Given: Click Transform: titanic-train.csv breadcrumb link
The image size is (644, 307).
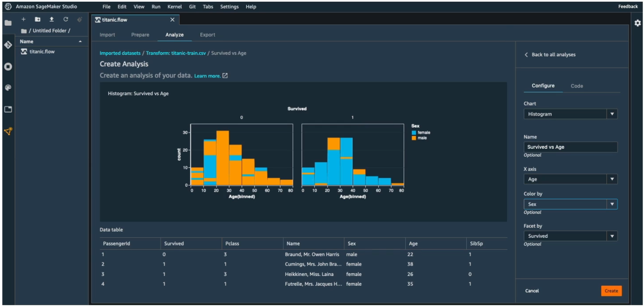Looking at the screenshot, I should [x=176, y=53].
